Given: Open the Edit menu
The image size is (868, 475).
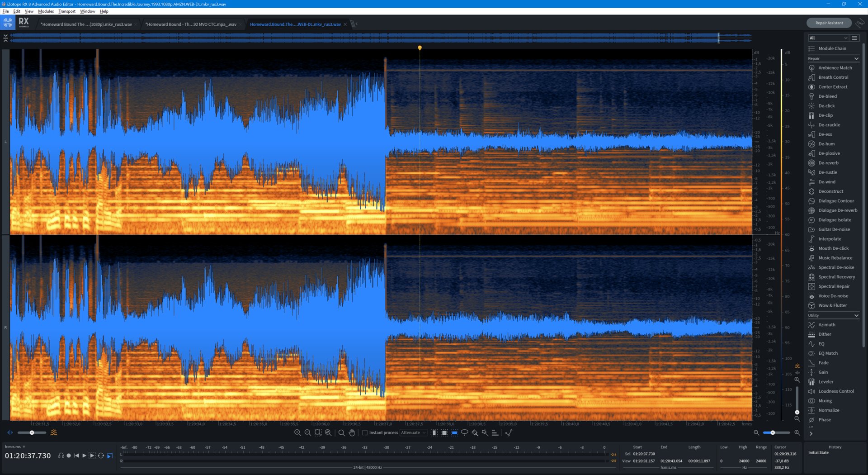Looking at the screenshot, I should click(x=17, y=11).
